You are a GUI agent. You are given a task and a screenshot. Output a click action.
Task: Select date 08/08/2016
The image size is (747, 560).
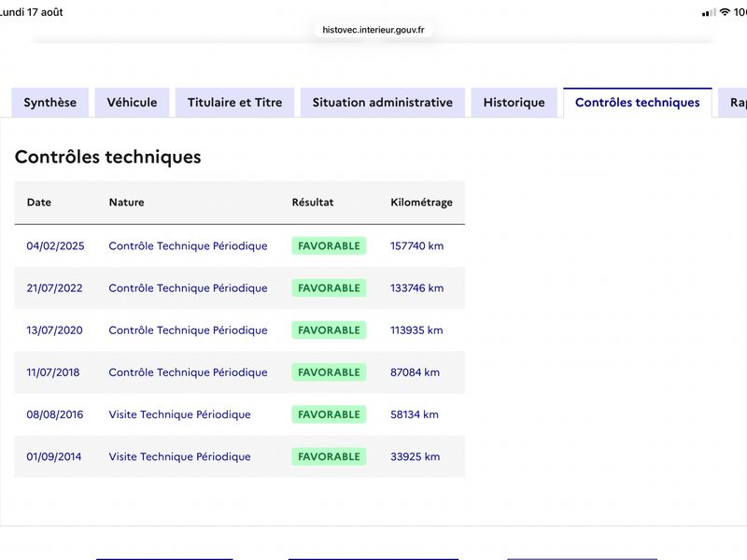tap(55, 414)
